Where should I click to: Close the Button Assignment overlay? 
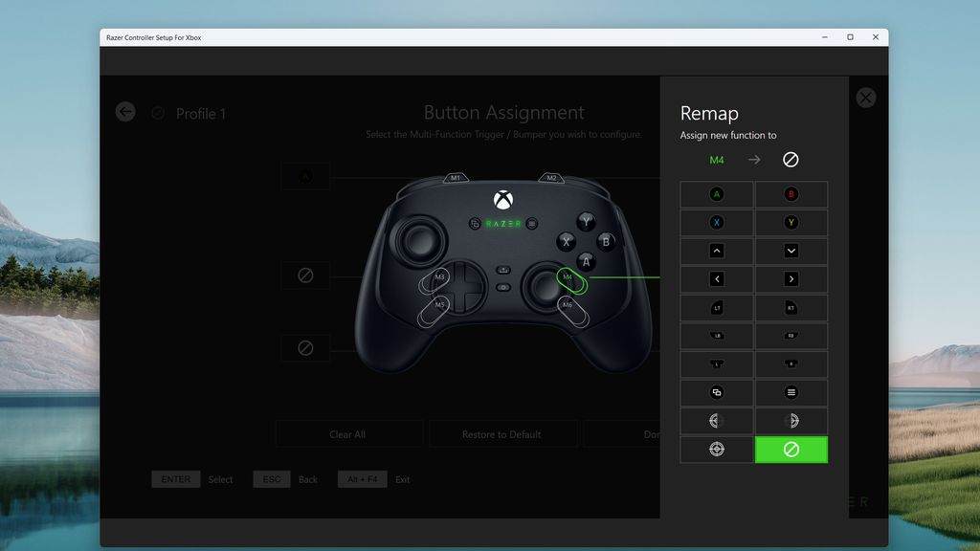[865, 97]
